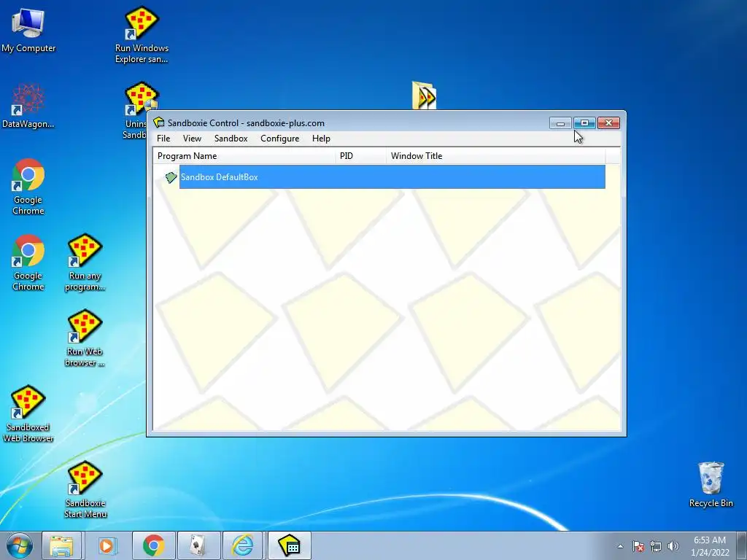Open Windows Media Player from the taskbar
The height and width of the screenshot is (560, 747).
click(x=107, y=545)
